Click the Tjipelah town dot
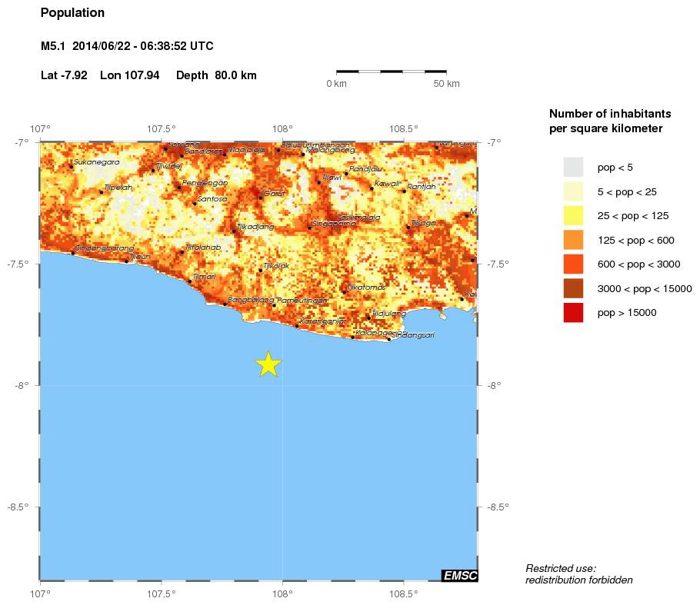700x605 pixels. [101, 191]
